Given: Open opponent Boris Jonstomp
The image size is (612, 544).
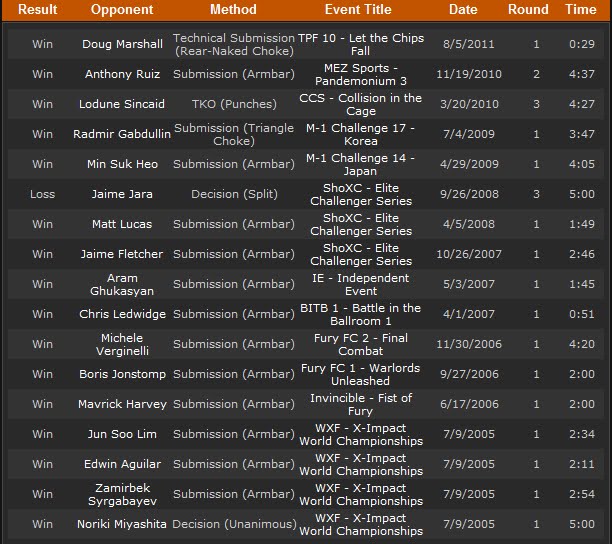Looking at the screenshot, I should [122, 374].
